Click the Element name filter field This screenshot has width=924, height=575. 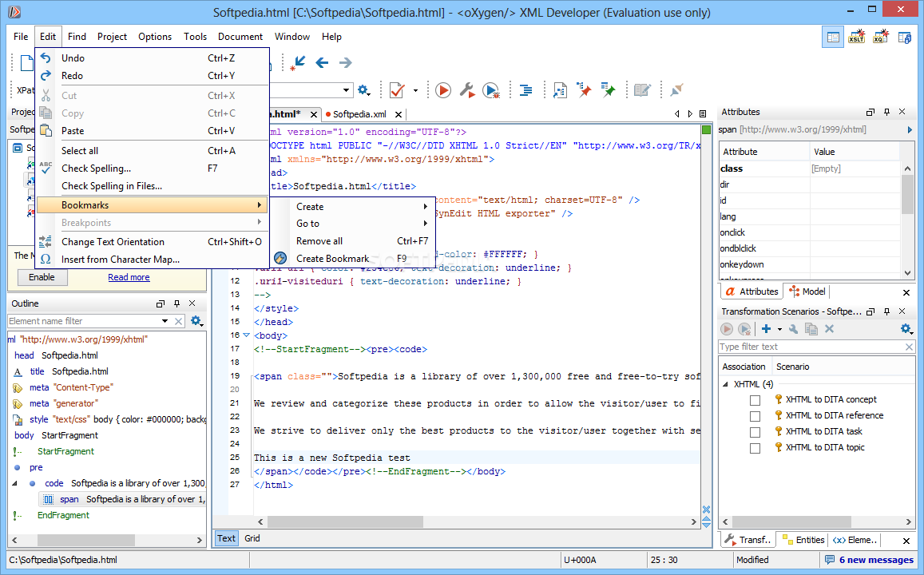click(x=84, y=321)
